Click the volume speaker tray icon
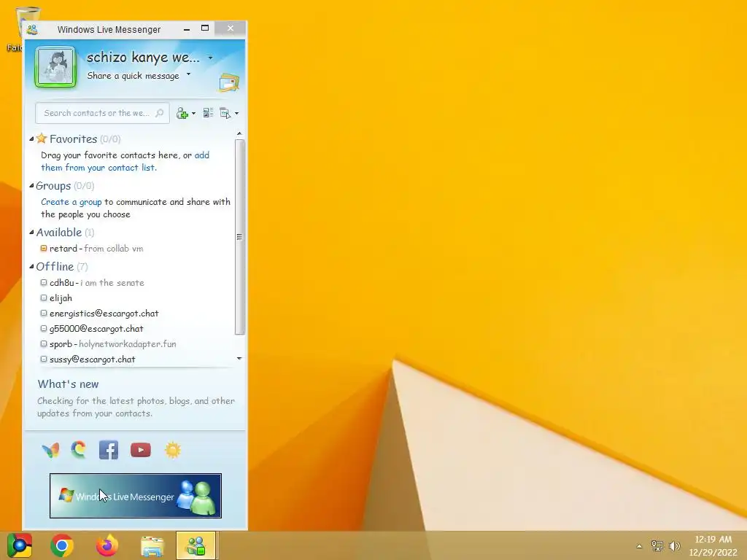747x560 pixels. (x=675, y=545)
